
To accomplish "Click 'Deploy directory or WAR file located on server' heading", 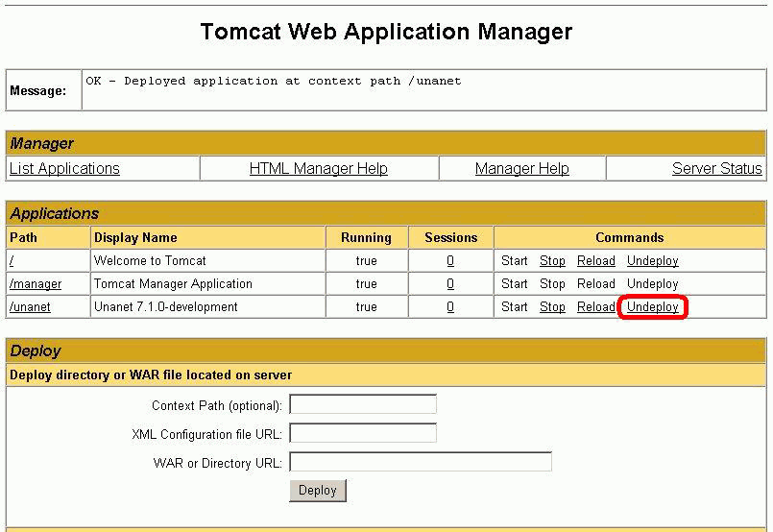I will tap(151, 375).
